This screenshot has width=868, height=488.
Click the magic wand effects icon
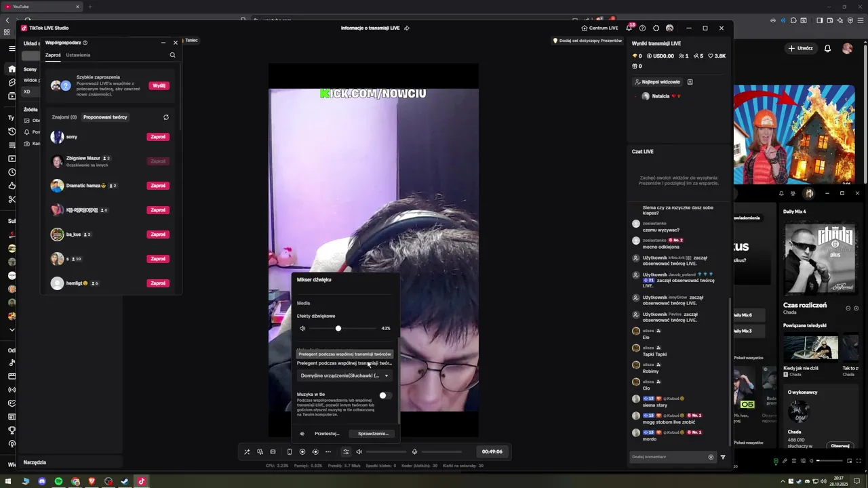[247, 451]
